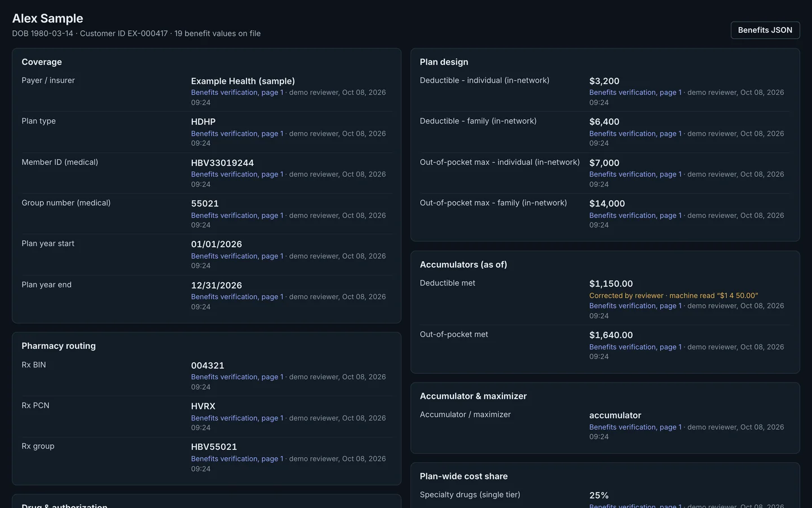Viewport: 812px width, 508px height.
Task: Click the DOB and Customer ID line
Action: (136, 34)
